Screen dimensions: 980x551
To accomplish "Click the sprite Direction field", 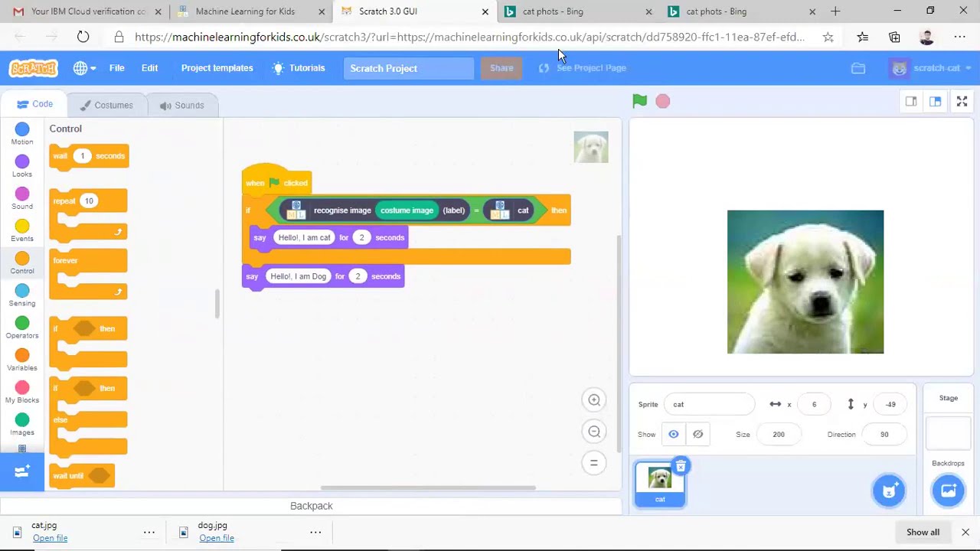I will click(x=884, y=434).
